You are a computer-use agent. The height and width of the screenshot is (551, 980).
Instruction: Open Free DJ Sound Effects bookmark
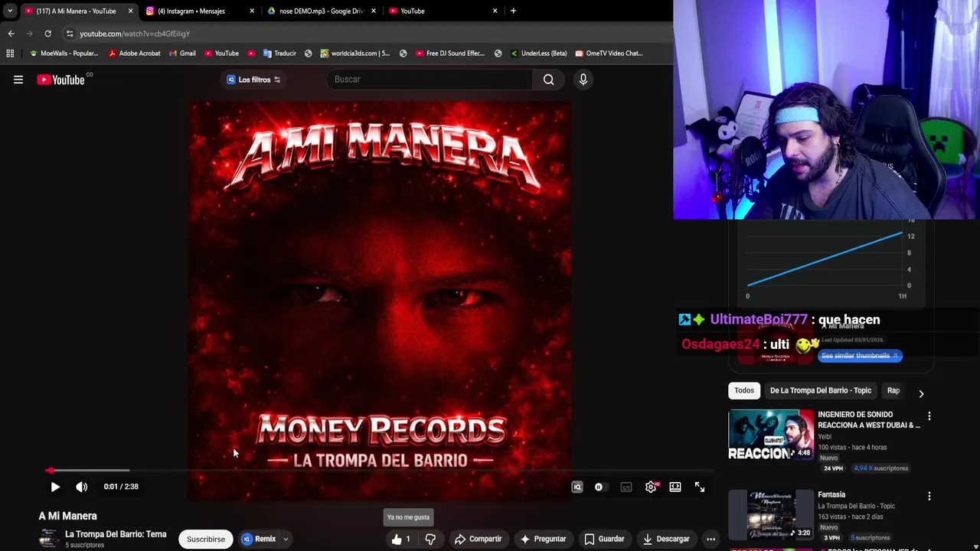coord(449,54)
